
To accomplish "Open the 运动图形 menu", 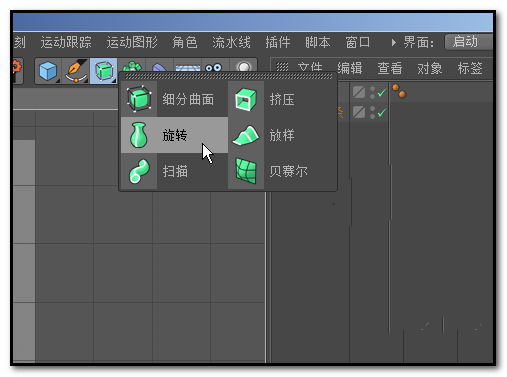I will click(x=132, y=42).
